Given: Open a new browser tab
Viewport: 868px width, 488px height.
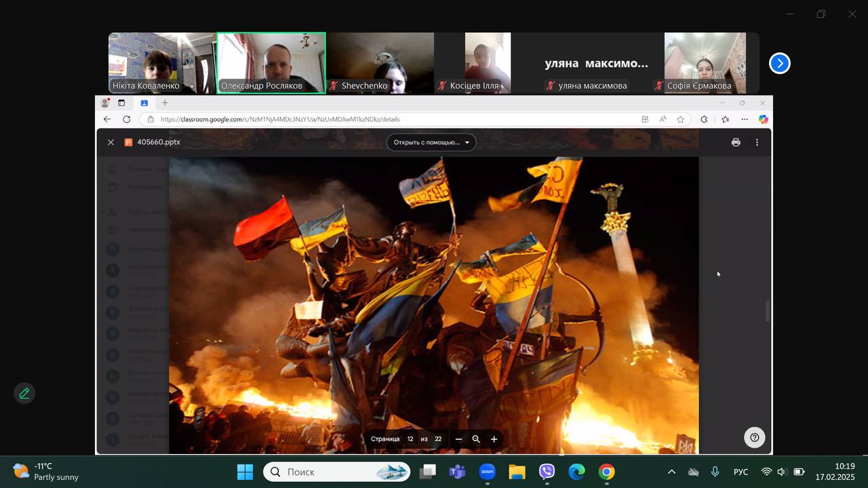Looking at the screenshot, I should [x=165, y=103].
